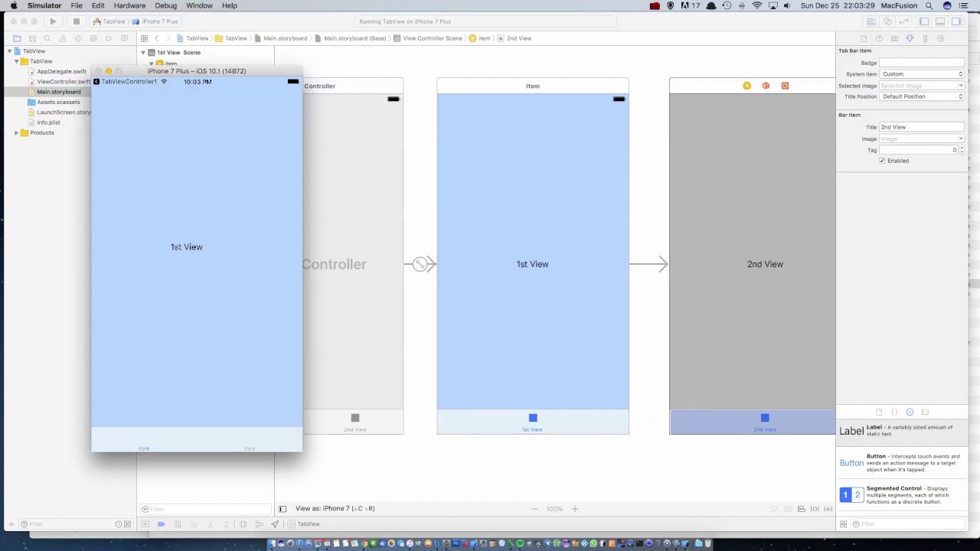This screenshot has height=551, width=980.
Task: Open the File inspector tab icon
Action: coord(864,38)
